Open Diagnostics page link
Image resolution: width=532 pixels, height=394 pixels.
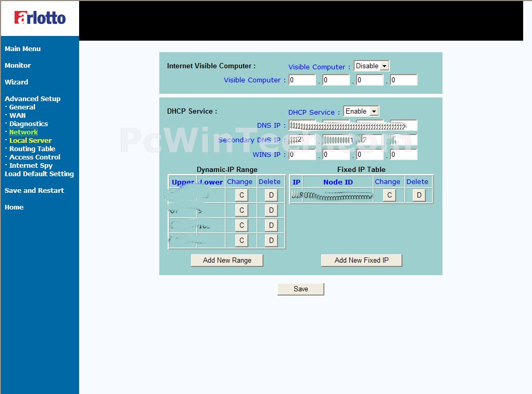point(29,124)
